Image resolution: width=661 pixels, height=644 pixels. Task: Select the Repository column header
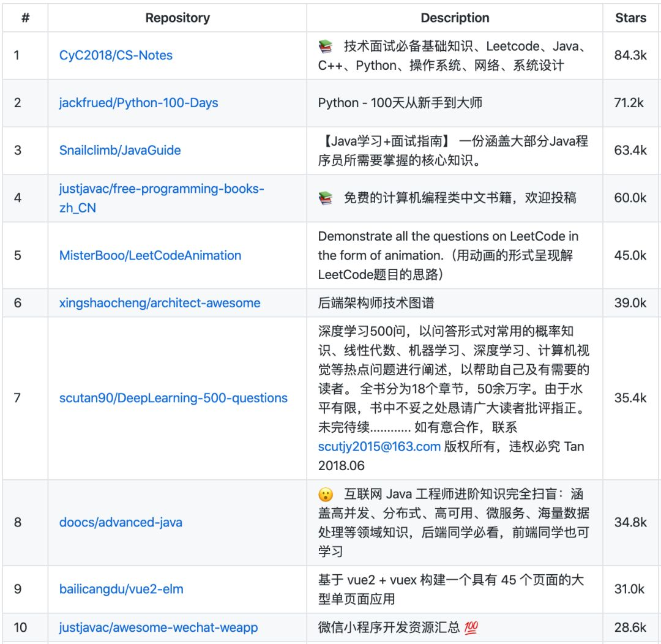tap(177, 18)
